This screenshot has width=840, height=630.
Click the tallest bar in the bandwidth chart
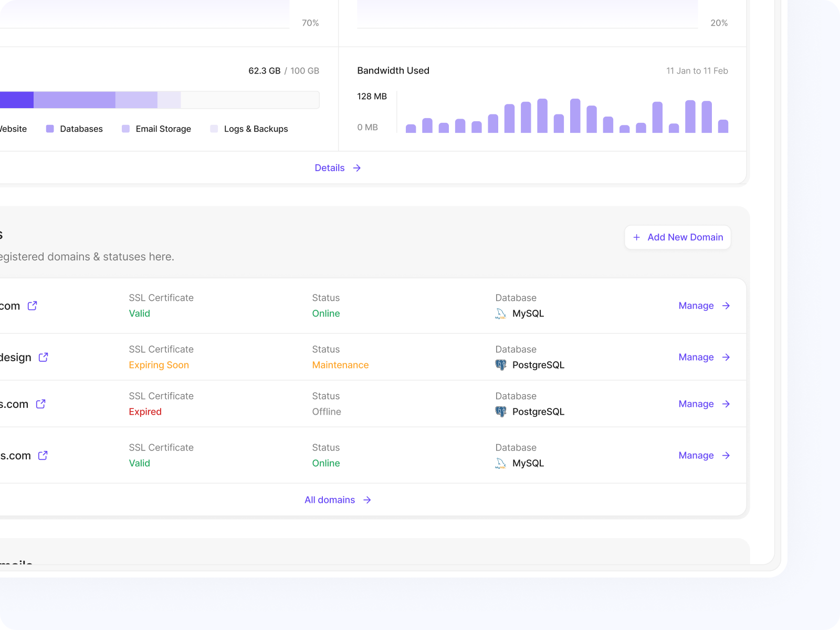(x=543, y=113)
